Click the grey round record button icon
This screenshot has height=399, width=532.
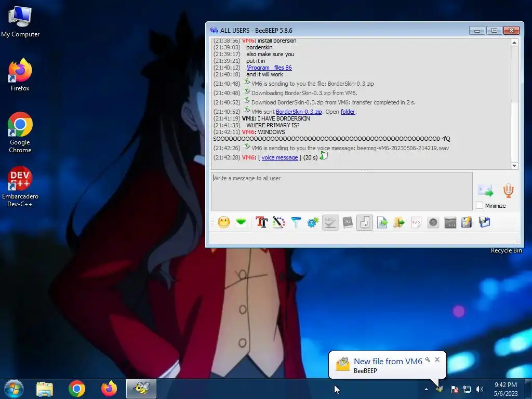[x=433, y=222]
